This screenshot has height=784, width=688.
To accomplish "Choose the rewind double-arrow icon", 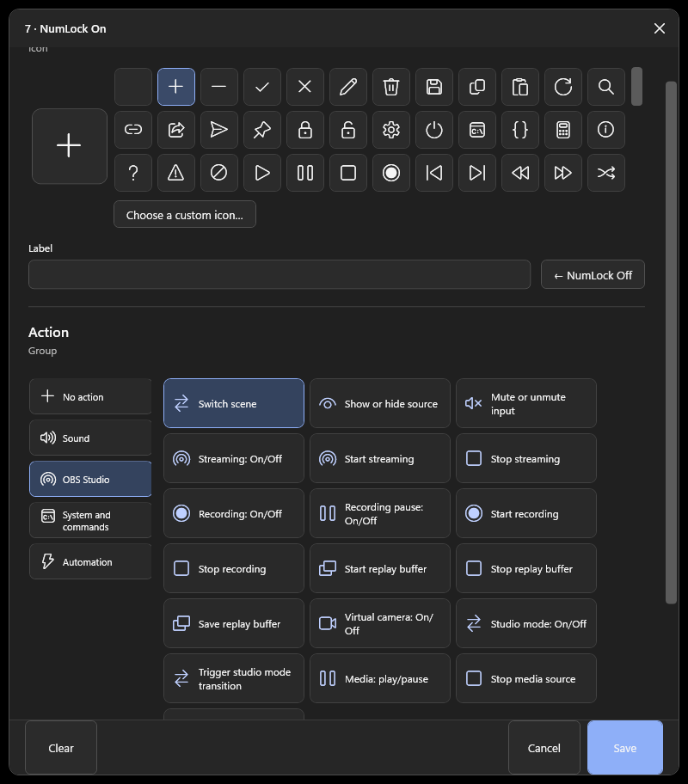I will [520, 173].
